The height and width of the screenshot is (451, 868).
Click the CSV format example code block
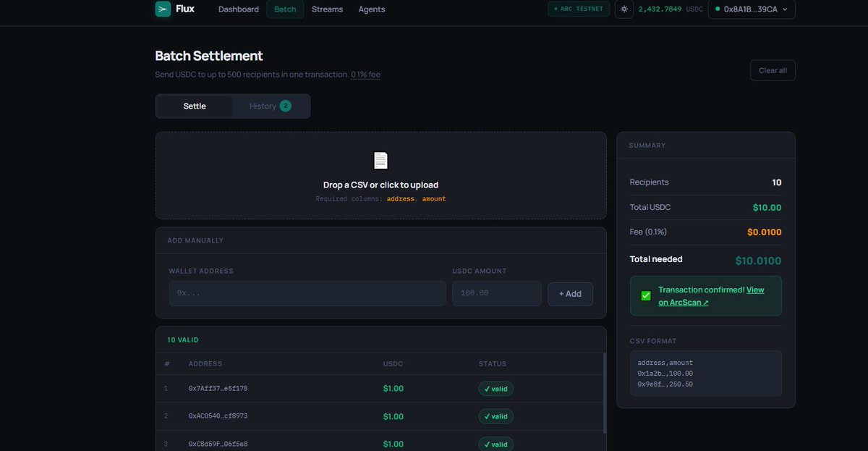(706, 374)
